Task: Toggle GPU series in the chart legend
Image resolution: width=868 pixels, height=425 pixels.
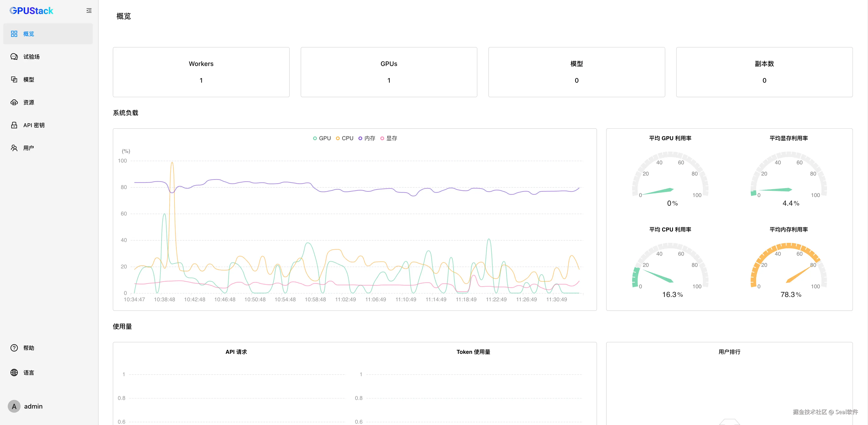Action: (322, 138)
